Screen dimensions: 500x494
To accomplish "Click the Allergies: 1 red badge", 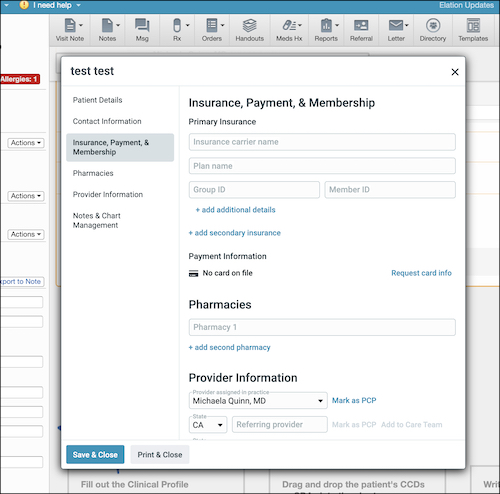I will pos(19,79).
